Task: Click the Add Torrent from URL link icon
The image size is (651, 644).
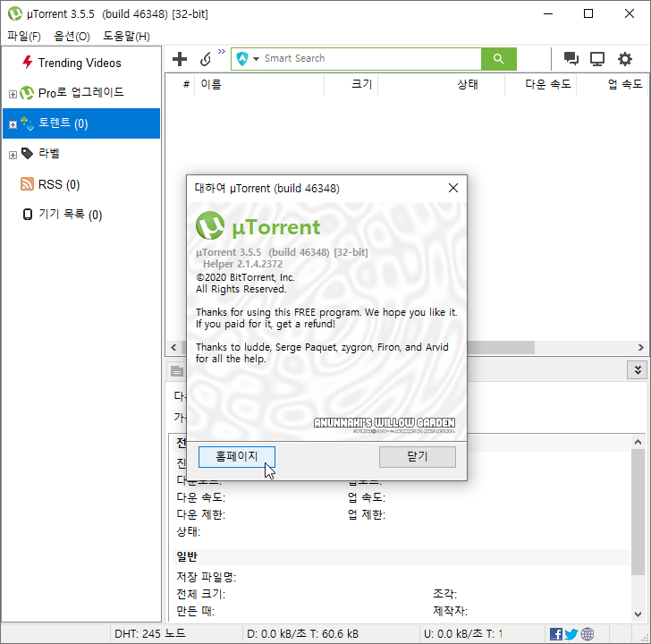Action: [206, 59]
